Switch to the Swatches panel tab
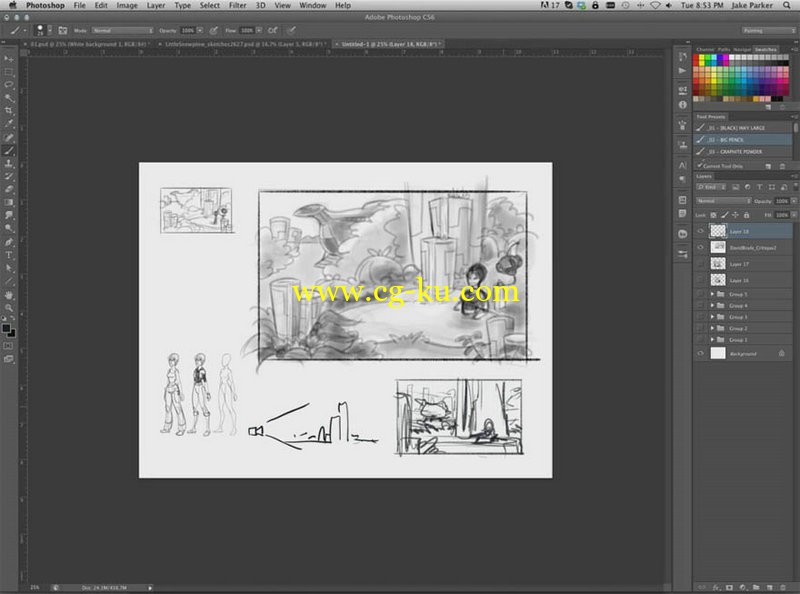Image resolution: width=800 pixels, height=594 pixels. coord(765,50)
